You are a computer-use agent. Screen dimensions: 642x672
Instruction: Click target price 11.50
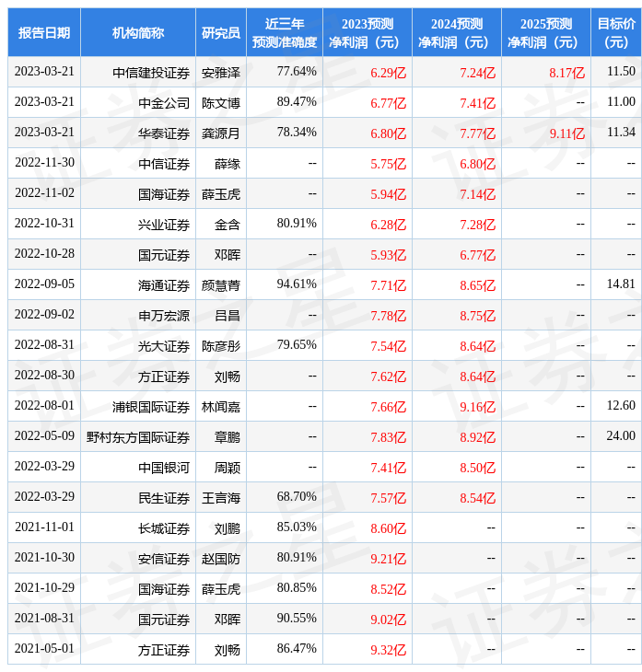(621, 71)
